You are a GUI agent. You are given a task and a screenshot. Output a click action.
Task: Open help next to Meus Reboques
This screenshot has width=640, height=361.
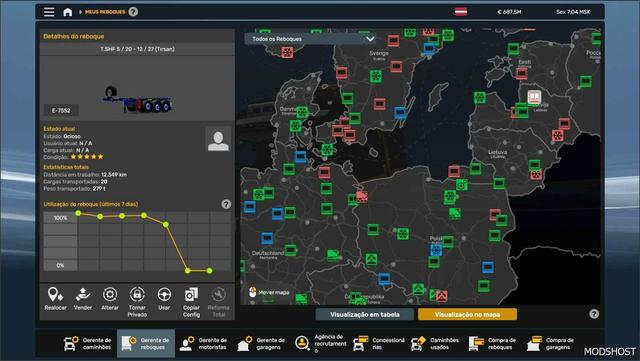click(x=133, y=12)
